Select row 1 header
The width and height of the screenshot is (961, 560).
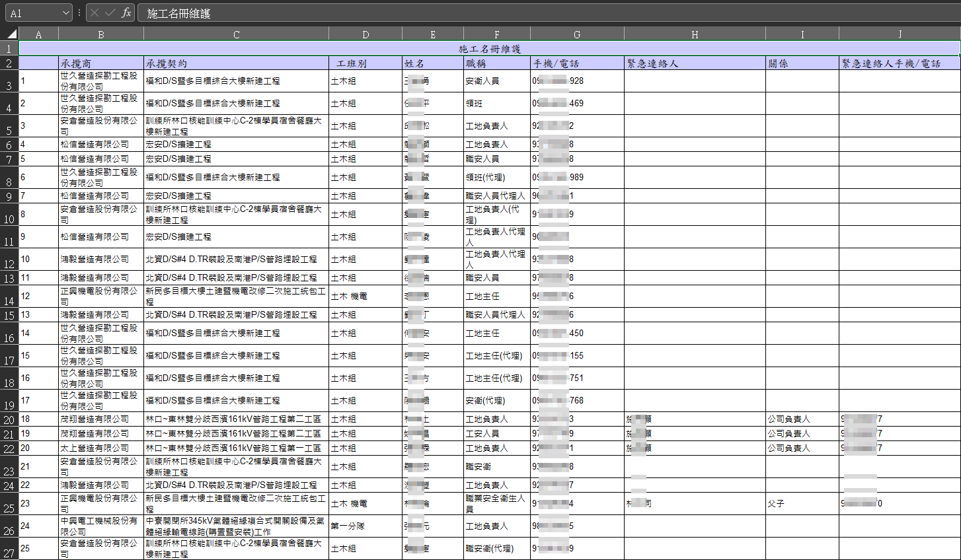point(9,48)
